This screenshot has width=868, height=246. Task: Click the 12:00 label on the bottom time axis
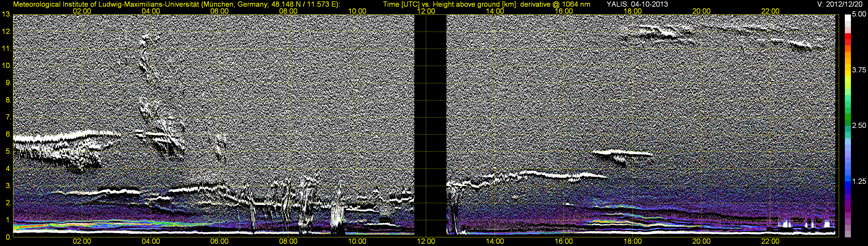(426, 241)
